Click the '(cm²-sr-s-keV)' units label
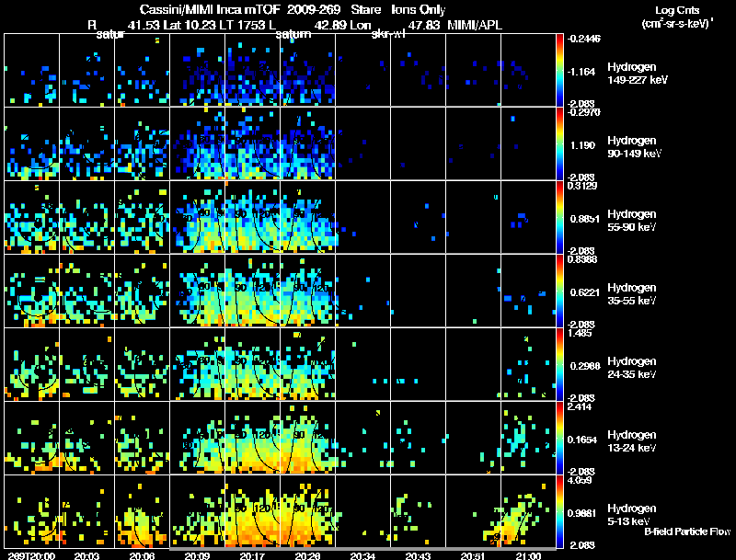736x560 pixels. pos(677,23)
